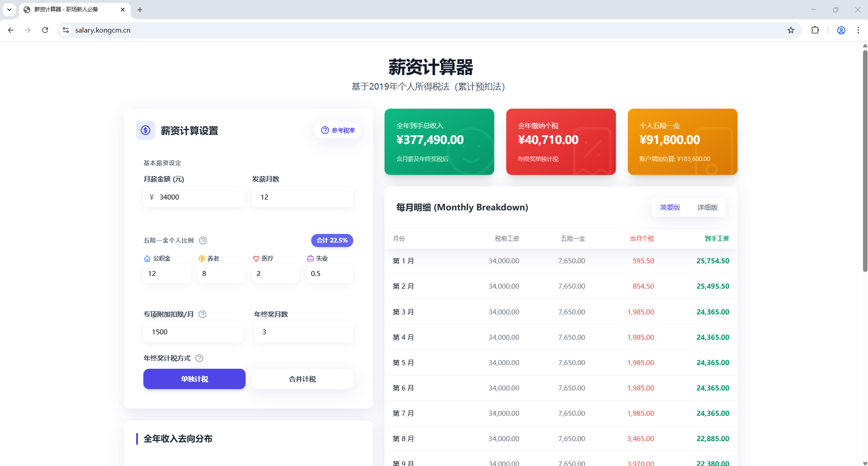868x466 pixels.
Task: Click the 月薪金额 input field
Action: (199, 197)
